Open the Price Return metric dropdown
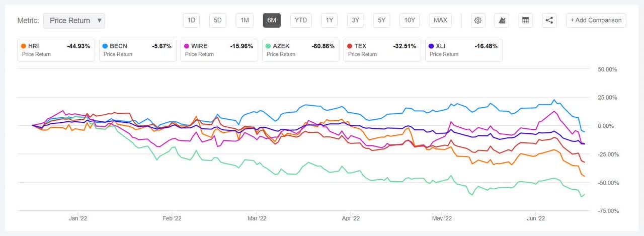 [x=73, y=21]
